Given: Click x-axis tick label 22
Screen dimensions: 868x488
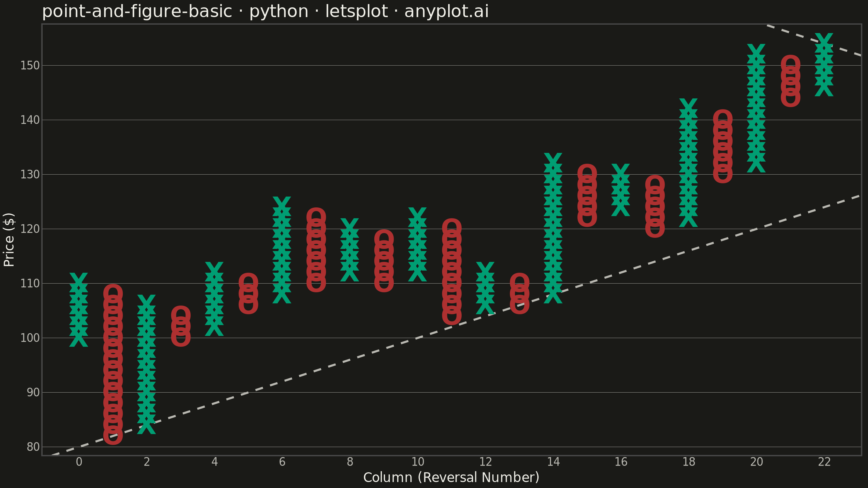Looking at the screenshot, I should pos(824,462).
